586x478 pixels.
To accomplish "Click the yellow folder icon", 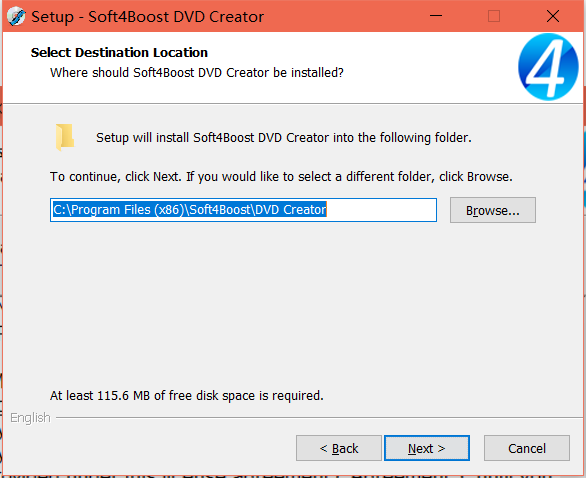I will tap(65, 137).
